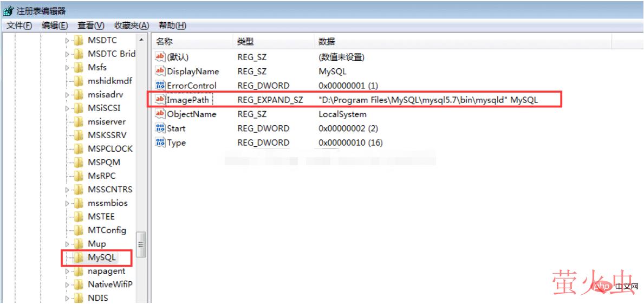Click the 名称 column header

[192, 41]
